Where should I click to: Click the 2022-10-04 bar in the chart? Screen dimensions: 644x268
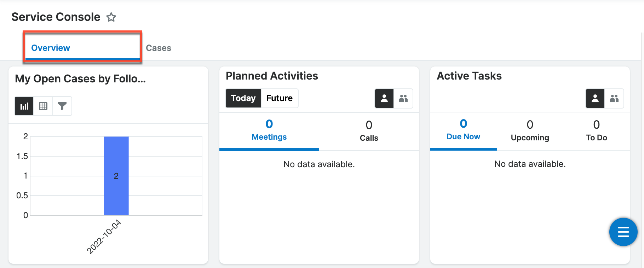click(116, 175)
